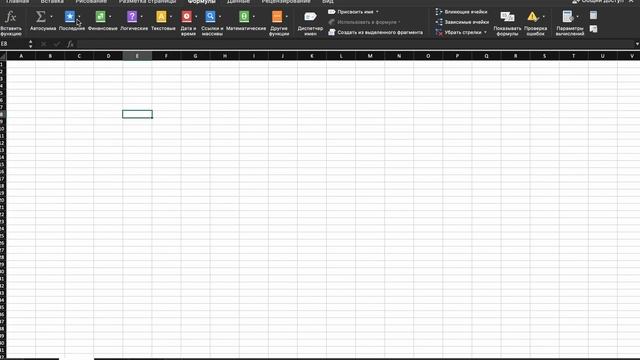The height and width of the screenshot is (360, 640).
Task: Click the upper calculator icon at ribbon's right
Action: pyautogui.click(x=593, y=16)
